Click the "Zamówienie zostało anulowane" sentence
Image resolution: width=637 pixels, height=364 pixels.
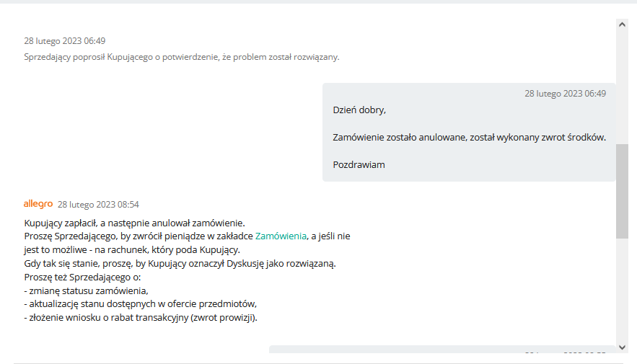(469, 137)
